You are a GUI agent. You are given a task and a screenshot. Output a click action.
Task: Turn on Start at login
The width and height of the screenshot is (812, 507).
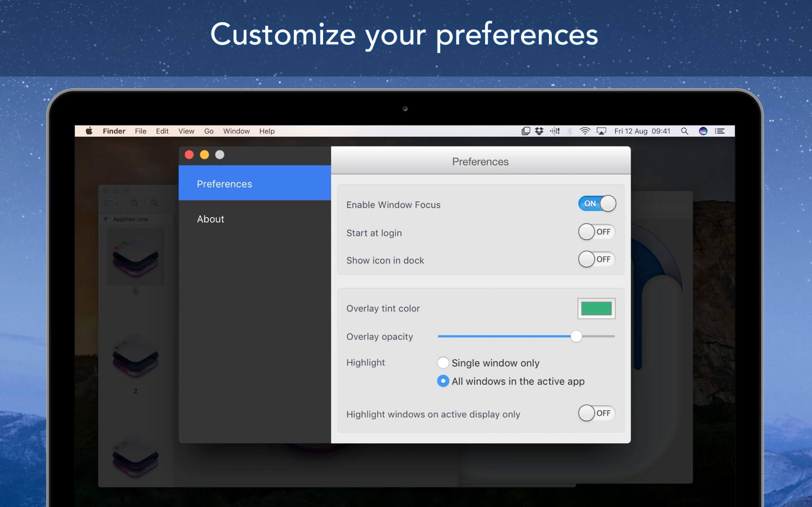point(596,232)
